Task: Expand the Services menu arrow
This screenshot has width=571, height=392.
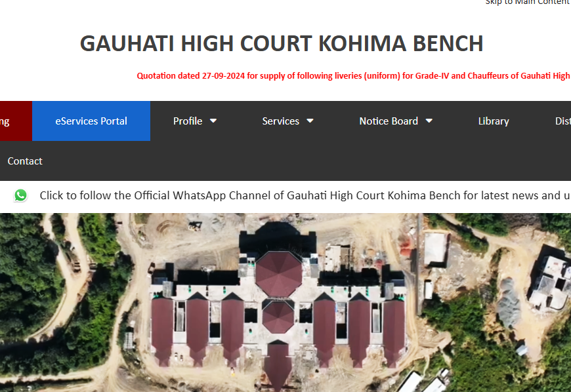Action: click(x=310, y=121)
